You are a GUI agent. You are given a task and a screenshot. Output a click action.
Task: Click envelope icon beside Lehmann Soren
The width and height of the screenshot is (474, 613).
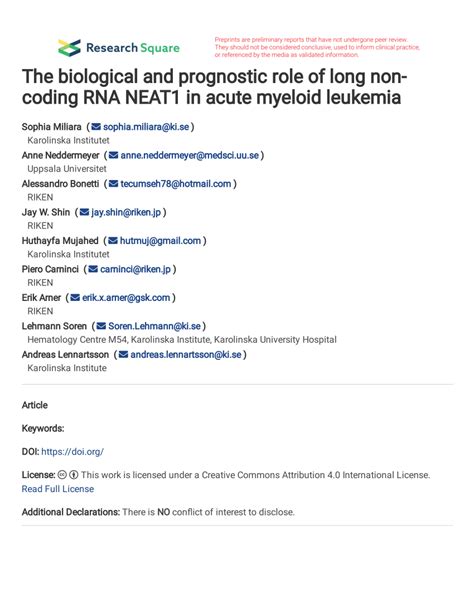[x=101, y=326]
